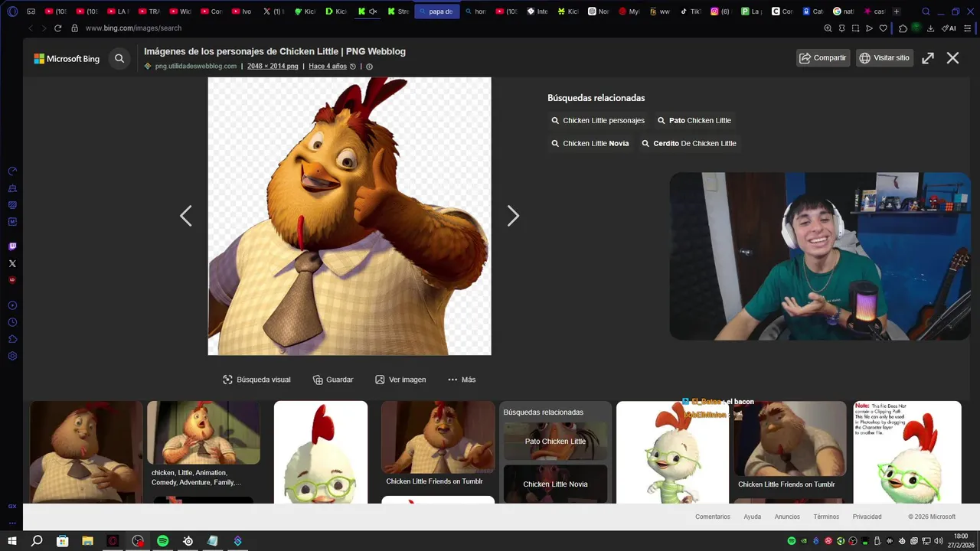Click Ver imagen button

[400, 380]
